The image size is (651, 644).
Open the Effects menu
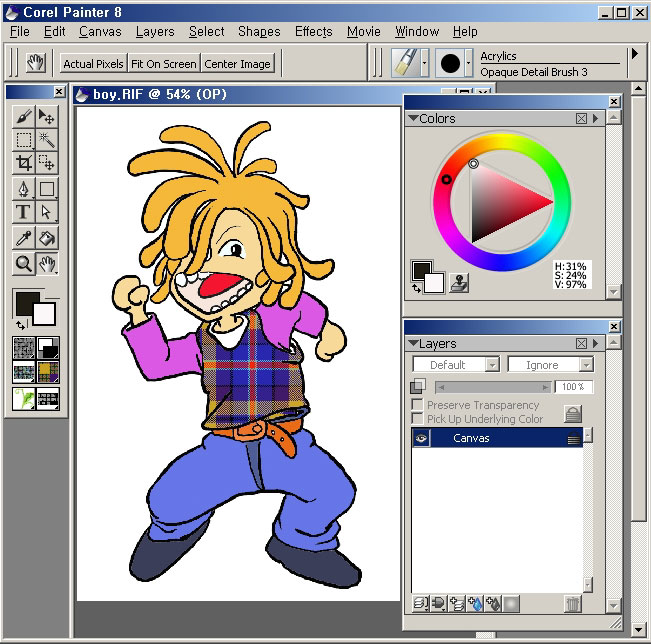[x=313, y=32]
